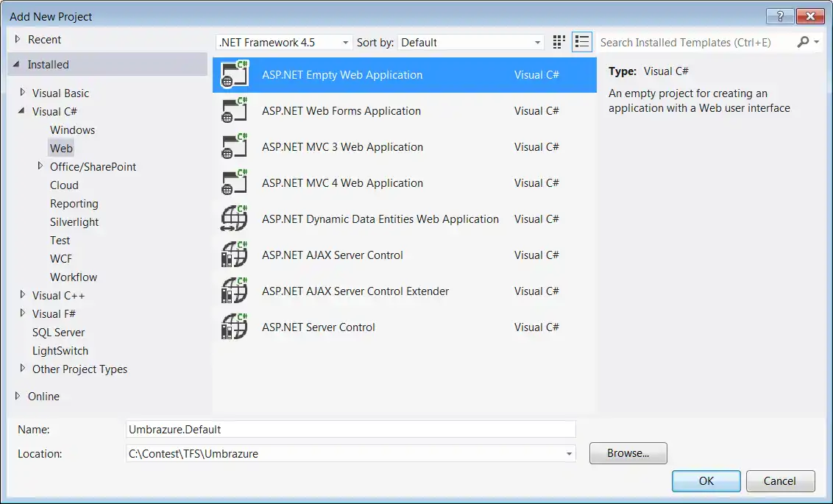The height and width of the screenshot is (504, 833).
Task: Click the Browse... button
Action: [628, 453]
